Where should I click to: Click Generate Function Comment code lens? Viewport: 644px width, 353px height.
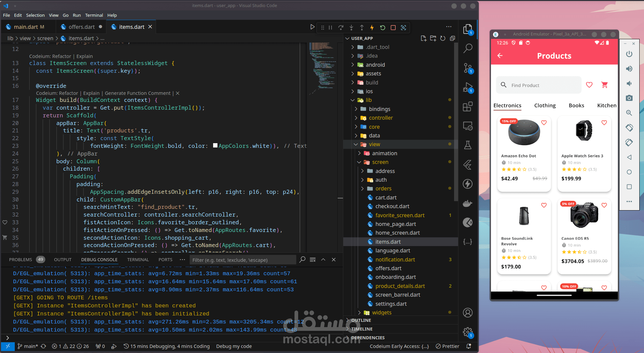[x=138, y=93]
